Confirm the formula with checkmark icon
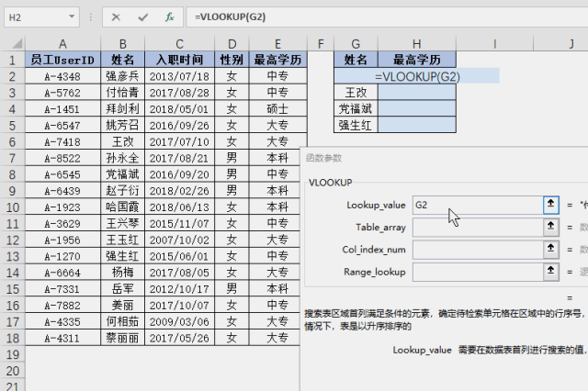 click(x=143, y=17)
